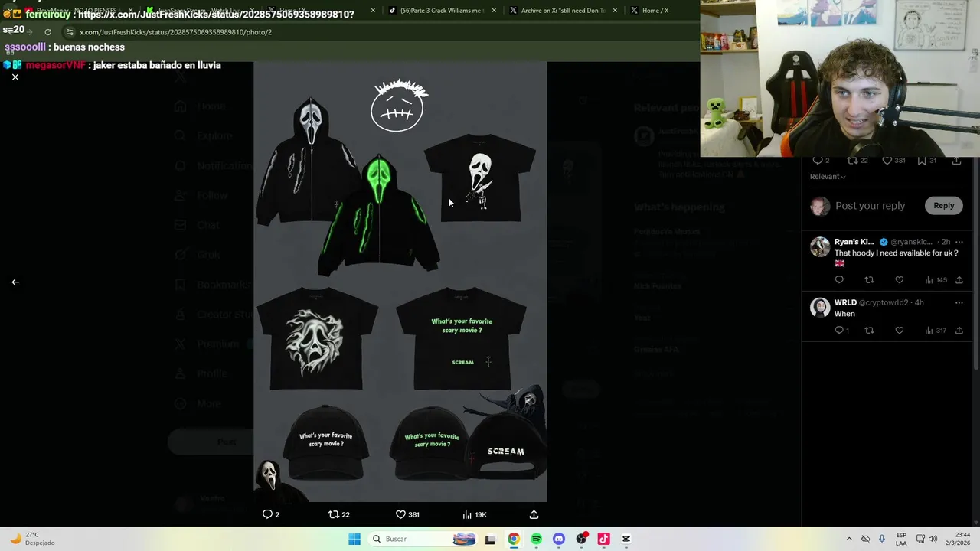Share Ryan's Ki... comment
This screenshot has width=980, height=551.
point(959,280)
